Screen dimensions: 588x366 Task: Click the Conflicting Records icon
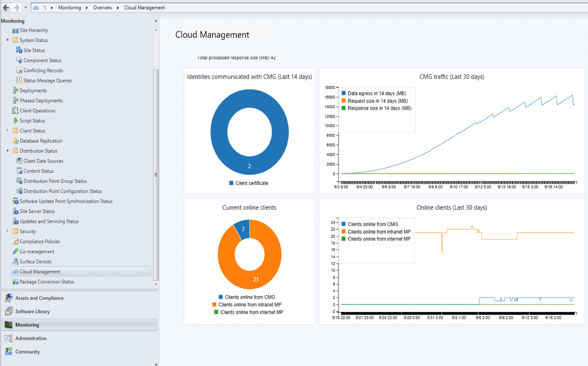pos(20,70)
